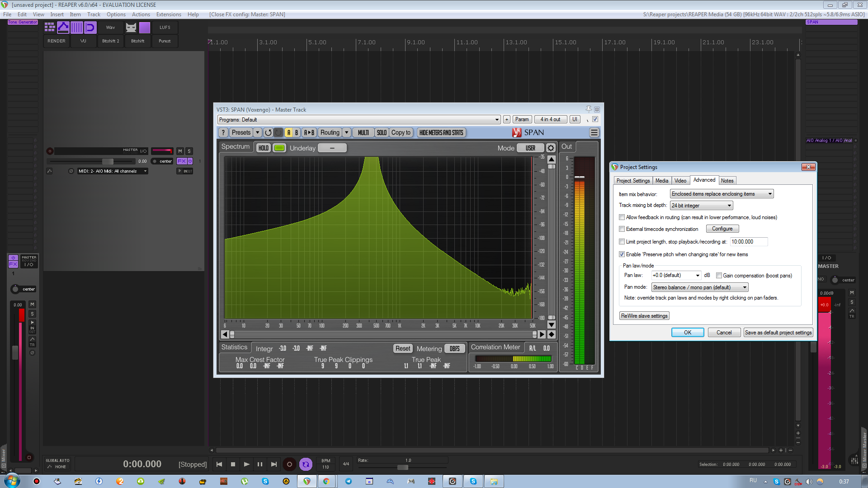
Task: Click transport Play button
Action: 246,464
